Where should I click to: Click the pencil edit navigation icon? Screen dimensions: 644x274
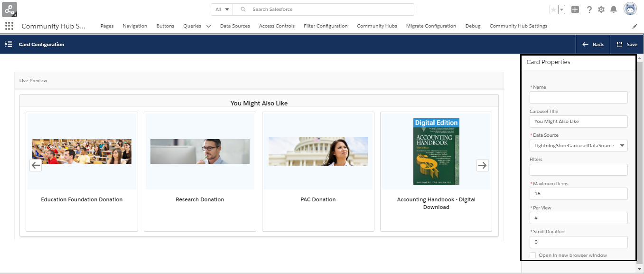point(635,26)
